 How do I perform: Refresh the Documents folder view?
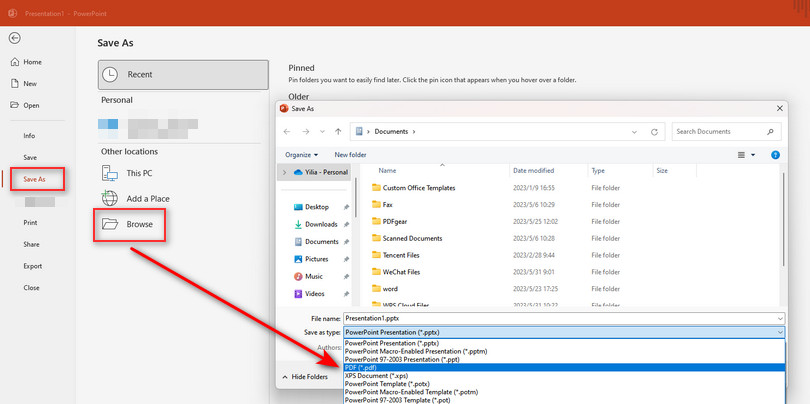654,132
